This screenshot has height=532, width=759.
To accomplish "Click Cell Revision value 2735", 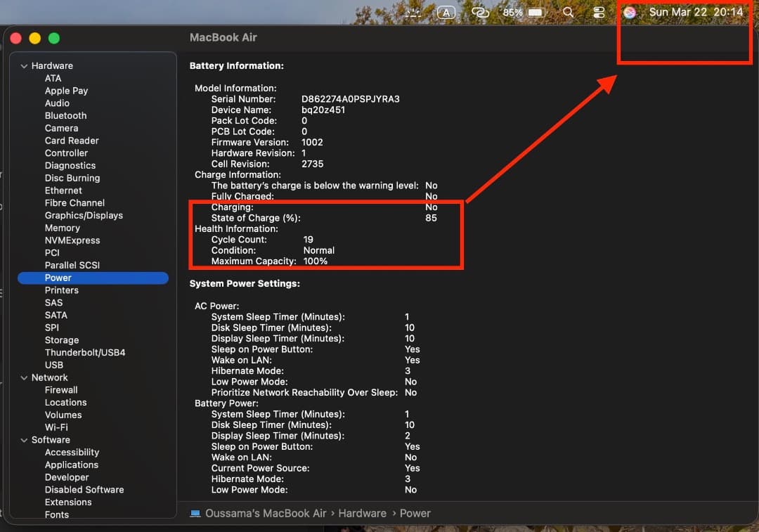I will click(x=312, y=164).
